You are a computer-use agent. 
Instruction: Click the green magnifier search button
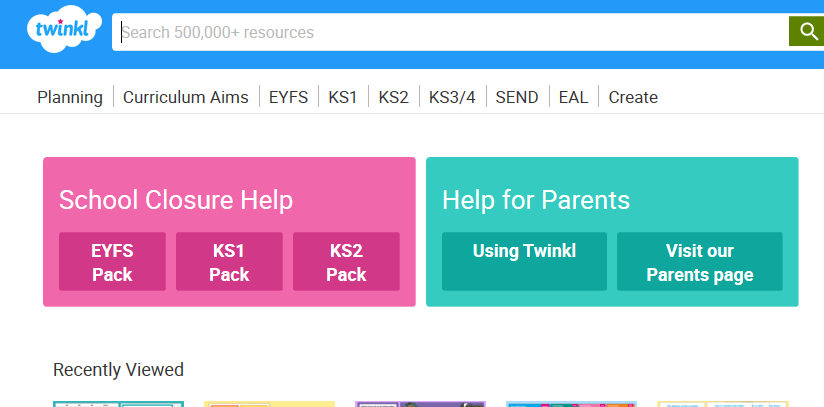click(807, 32)
